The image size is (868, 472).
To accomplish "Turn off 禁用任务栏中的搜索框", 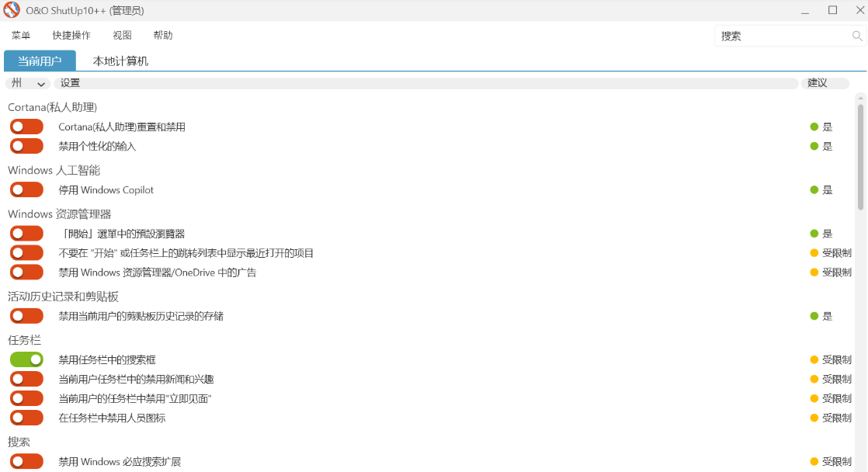I will tap(26, 359).
